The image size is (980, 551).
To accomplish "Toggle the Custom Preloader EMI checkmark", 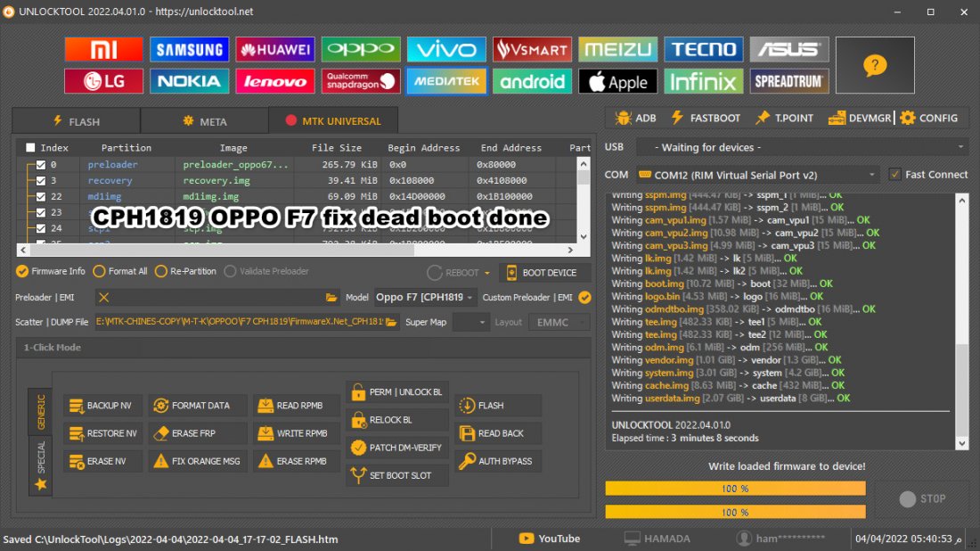I will [x=585, y=298].
